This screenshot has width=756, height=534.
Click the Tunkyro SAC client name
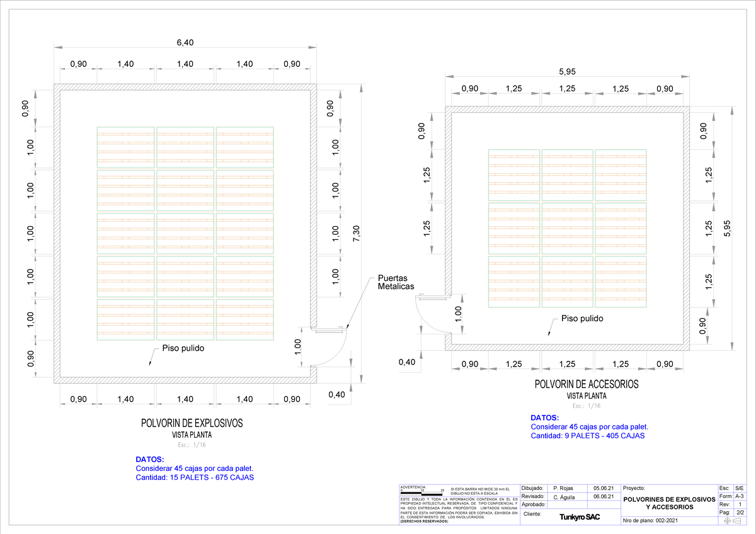580,517
